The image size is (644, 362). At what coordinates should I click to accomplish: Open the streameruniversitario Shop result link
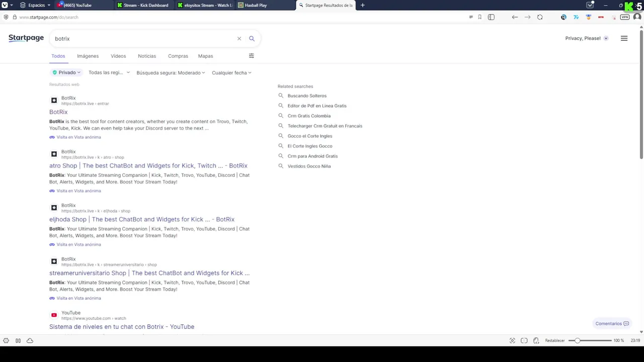click(149, 273)
